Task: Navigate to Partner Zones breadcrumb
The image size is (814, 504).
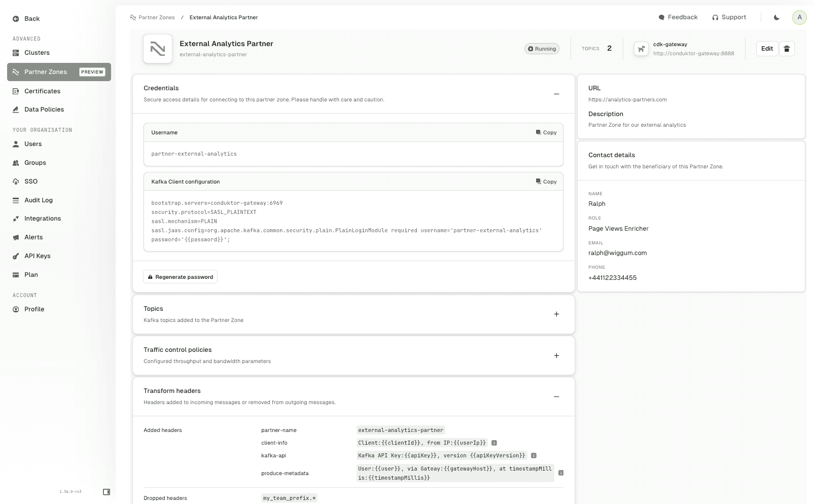Action: [x=156, y=17]
